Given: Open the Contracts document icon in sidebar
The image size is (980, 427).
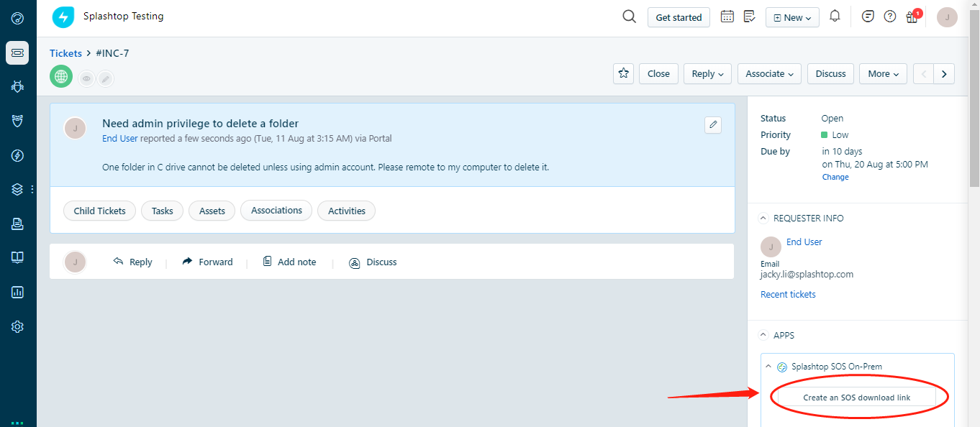Looking at the screenshot, I should tap(17, 224).
